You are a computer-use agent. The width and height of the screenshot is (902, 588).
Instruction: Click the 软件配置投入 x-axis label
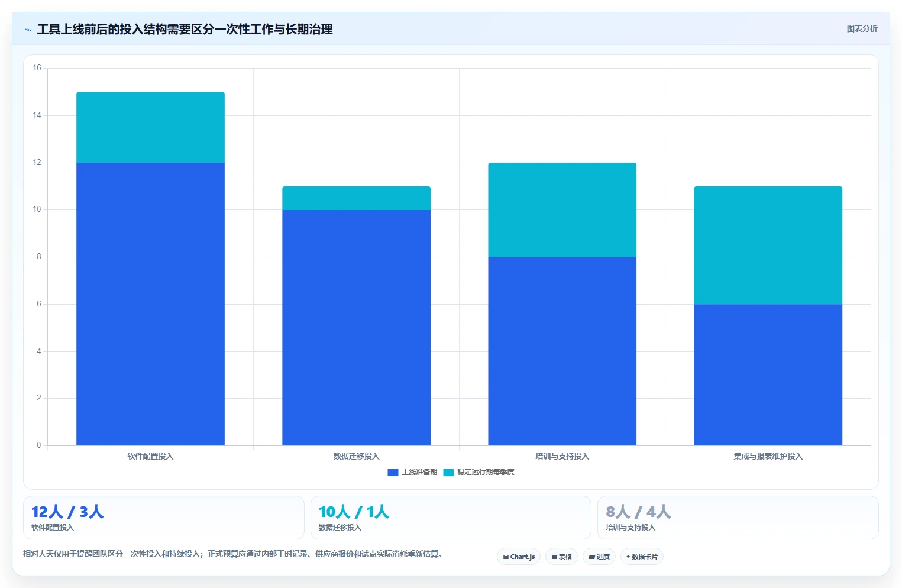[150, 456]
